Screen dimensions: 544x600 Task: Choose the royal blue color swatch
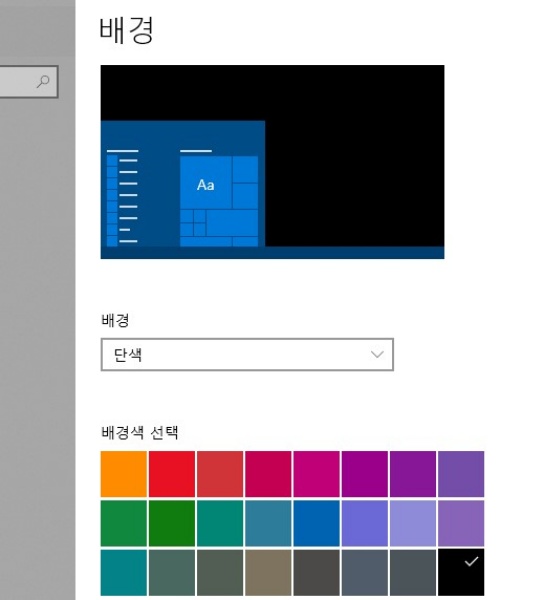(x=316, y=523)
